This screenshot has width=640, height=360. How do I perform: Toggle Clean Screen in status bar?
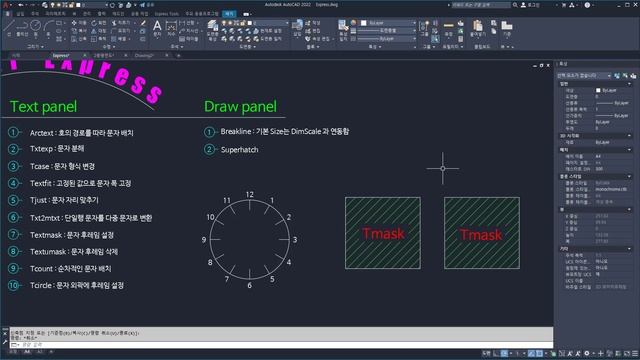[x=627, y=353]
